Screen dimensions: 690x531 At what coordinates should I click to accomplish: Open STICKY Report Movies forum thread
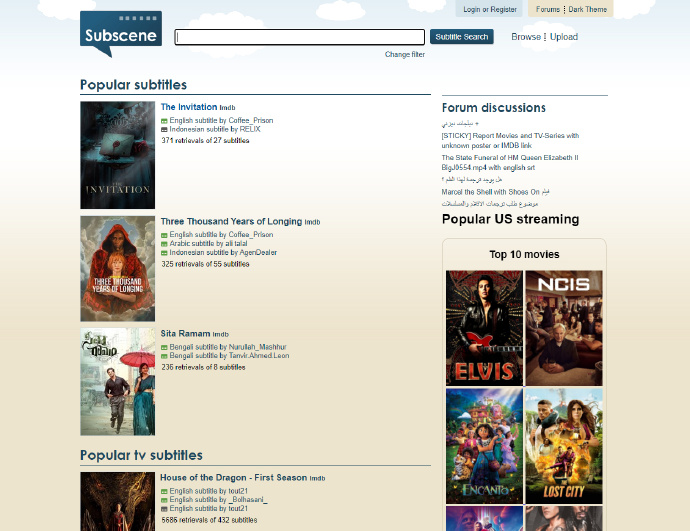pyautogui.click(x=510, y=140)
